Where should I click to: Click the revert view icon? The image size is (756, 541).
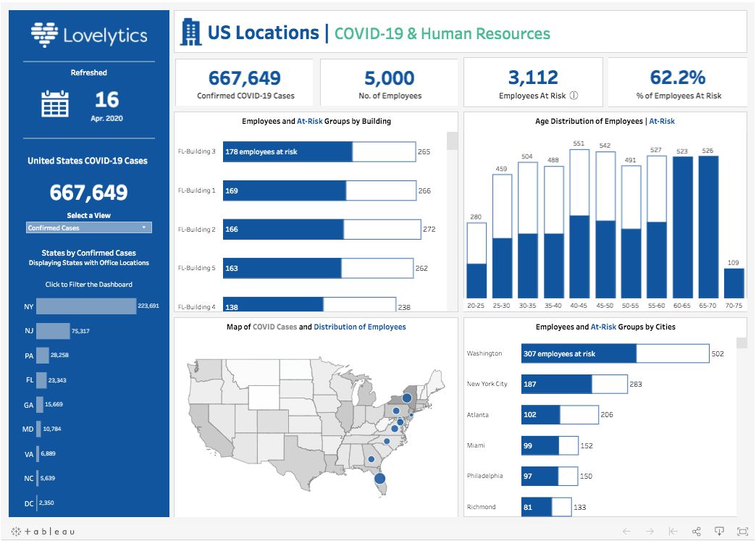pos(673,532)
